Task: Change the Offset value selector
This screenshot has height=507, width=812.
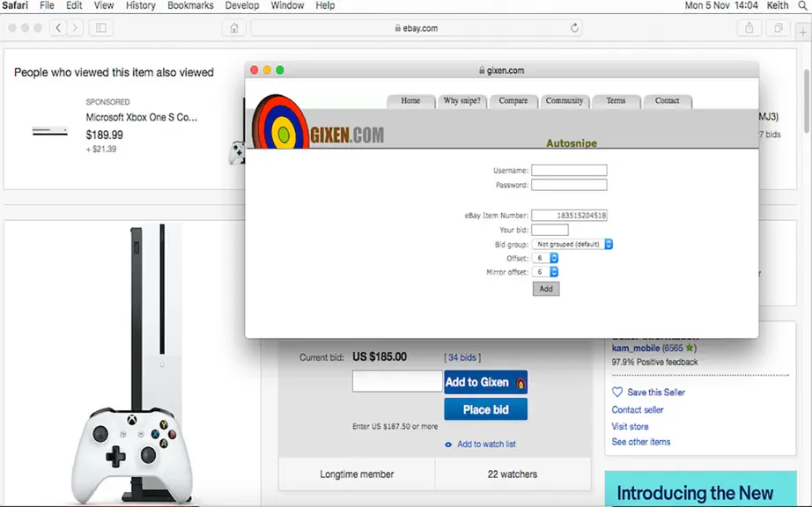Action: coord(545,258)
